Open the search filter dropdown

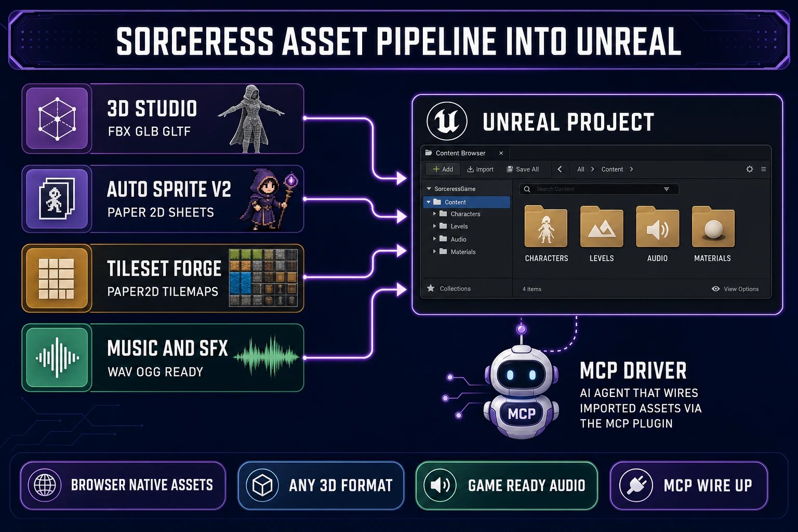click(667, 189)
